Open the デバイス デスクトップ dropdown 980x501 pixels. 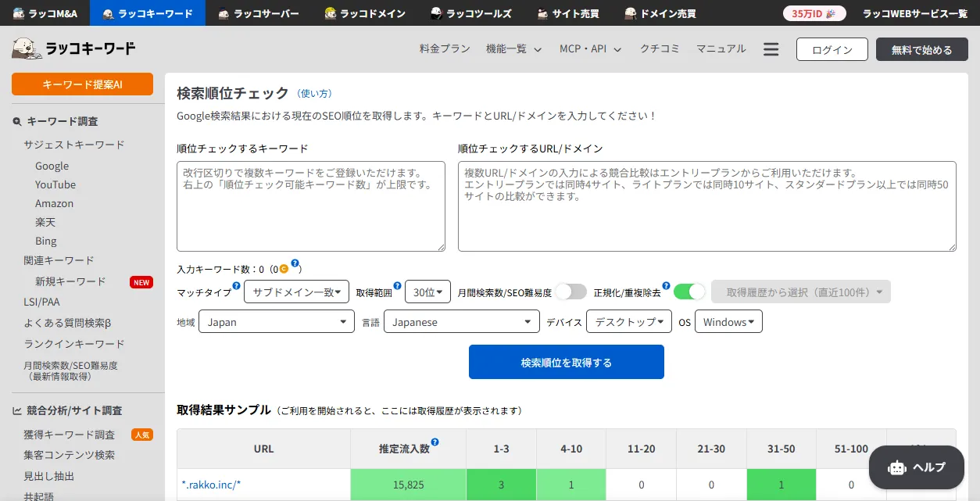coord(629,322)
